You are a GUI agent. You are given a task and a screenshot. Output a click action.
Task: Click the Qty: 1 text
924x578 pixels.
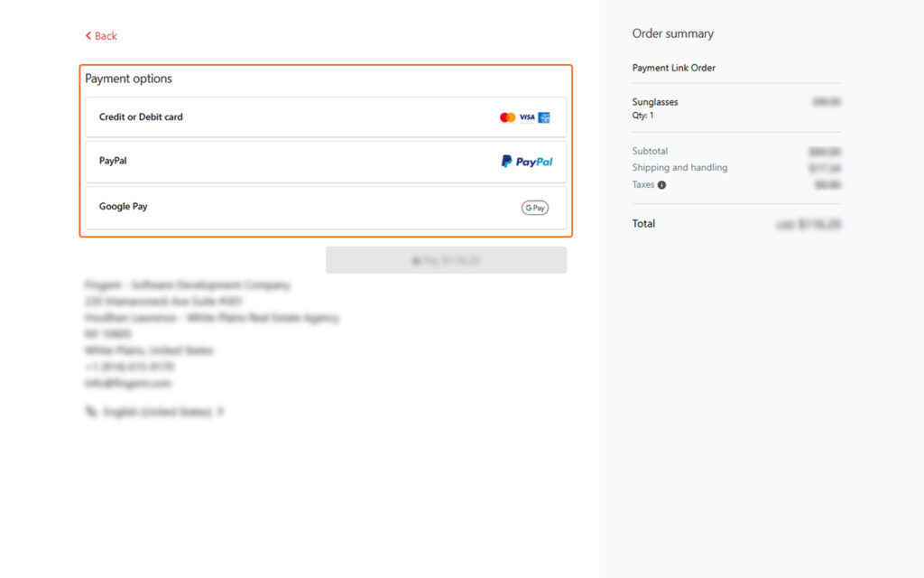click(642, 116)
